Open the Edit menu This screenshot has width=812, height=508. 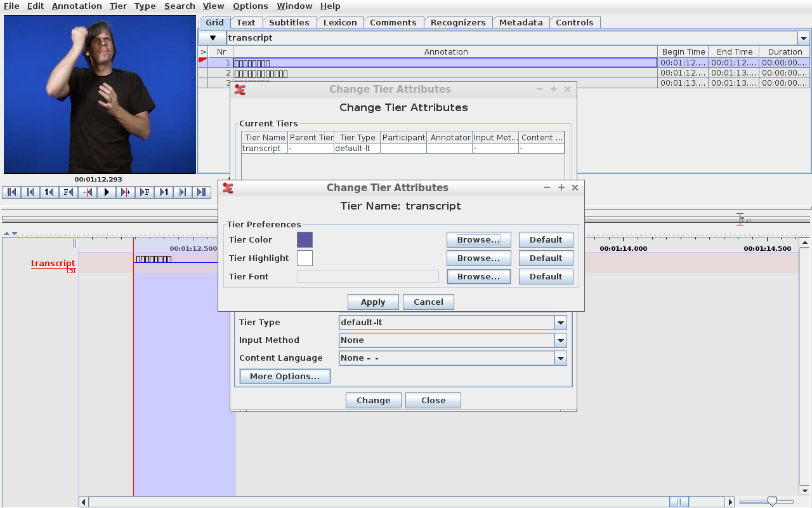tap(36, 6)
